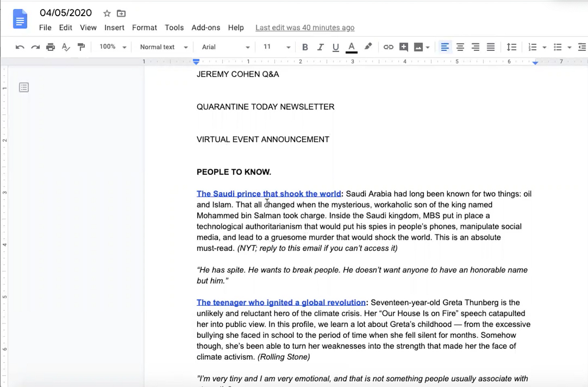This screenshot has width=588, height=387.
Task: Open the zoom 100% dropdown
Action: 113,47
